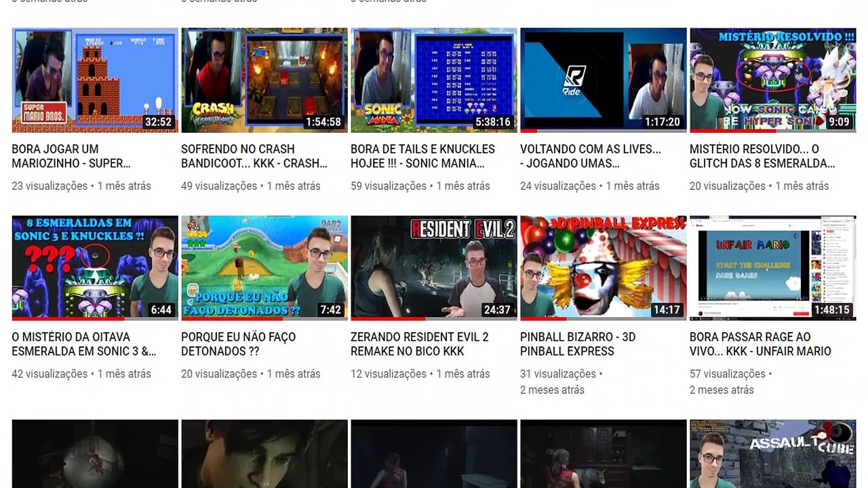Image resolution: width=868 pixels, height=488 pixels.
Task: Open the Super Mario Bros. video thumbnail
Action: pyautogui.click(x=95, y=80)
